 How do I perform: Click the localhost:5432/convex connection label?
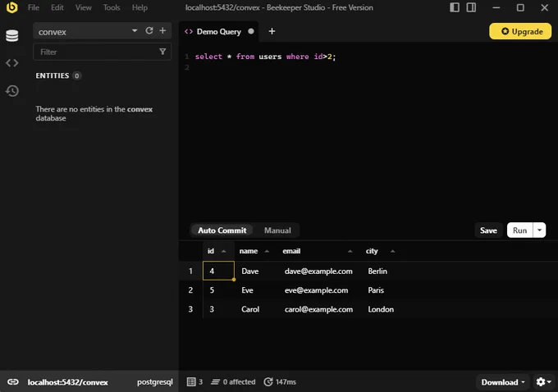pyautogui.click(x=67, y=382)
